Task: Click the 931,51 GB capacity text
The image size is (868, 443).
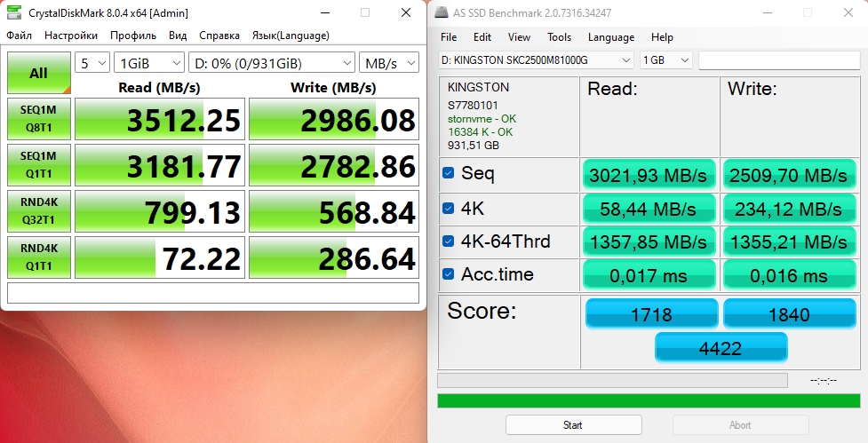Action: pyautogui.click(x=474, y=145)
